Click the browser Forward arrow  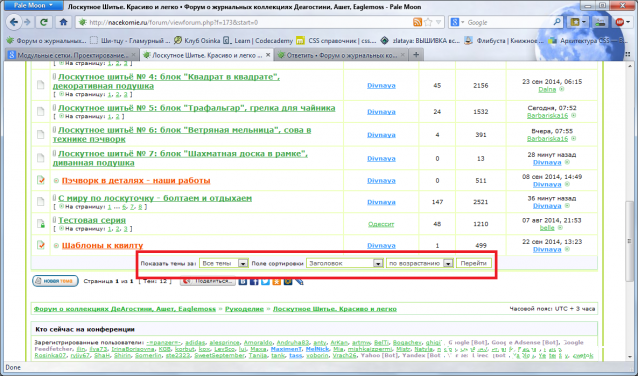(x=28, y=22)
